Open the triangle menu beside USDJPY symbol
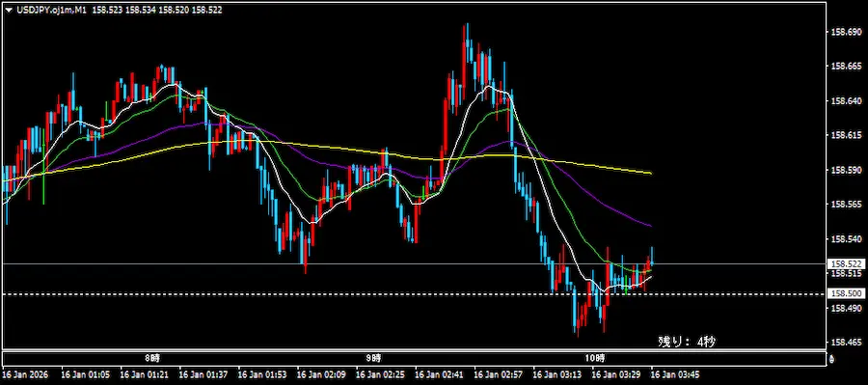The height and width of the screenshot is (385, 868). 9,10
